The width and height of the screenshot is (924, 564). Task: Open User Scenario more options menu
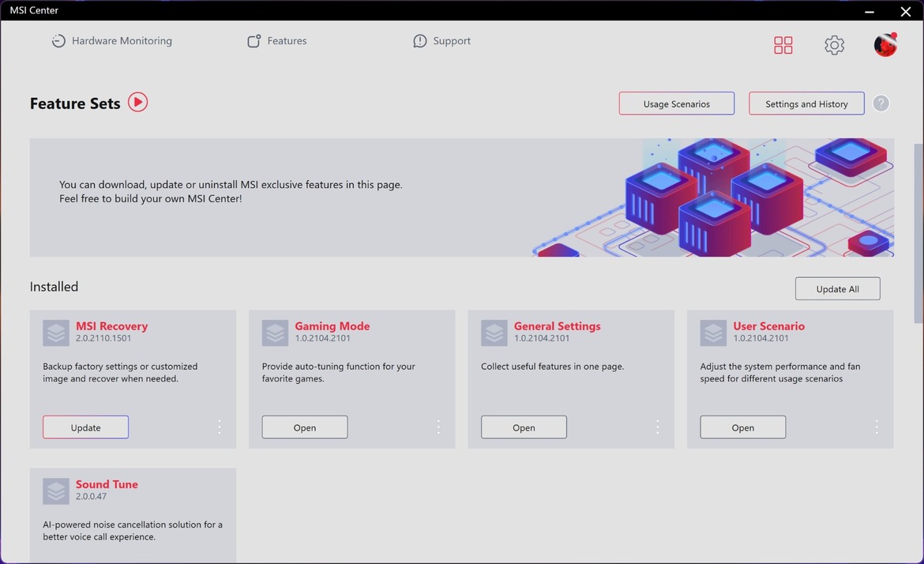(x=877, y=427)
